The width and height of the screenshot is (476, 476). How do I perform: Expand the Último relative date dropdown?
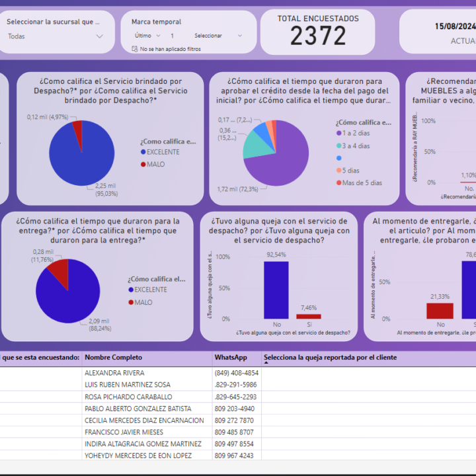148,36
